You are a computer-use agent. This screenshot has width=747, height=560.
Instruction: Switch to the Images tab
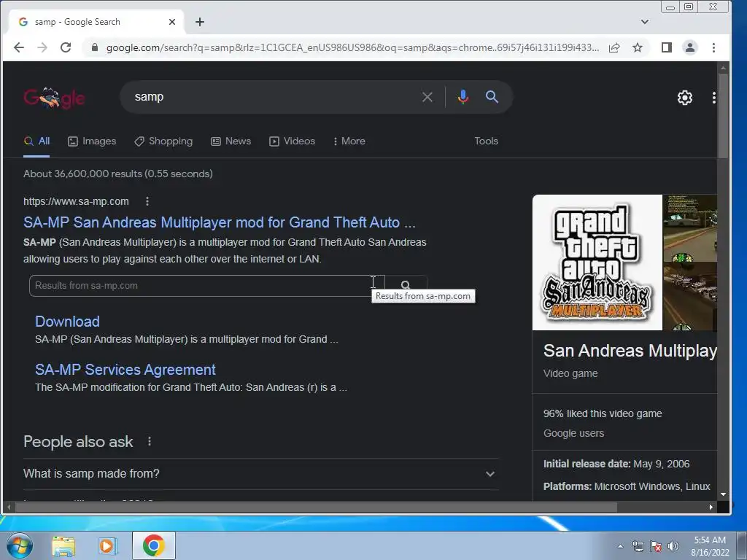tap(92, 141)
